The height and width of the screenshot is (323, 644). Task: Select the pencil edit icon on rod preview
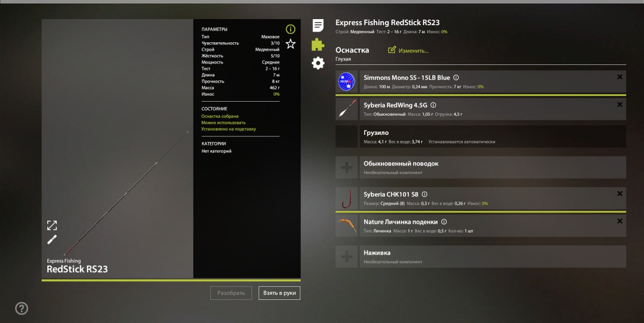52,240
